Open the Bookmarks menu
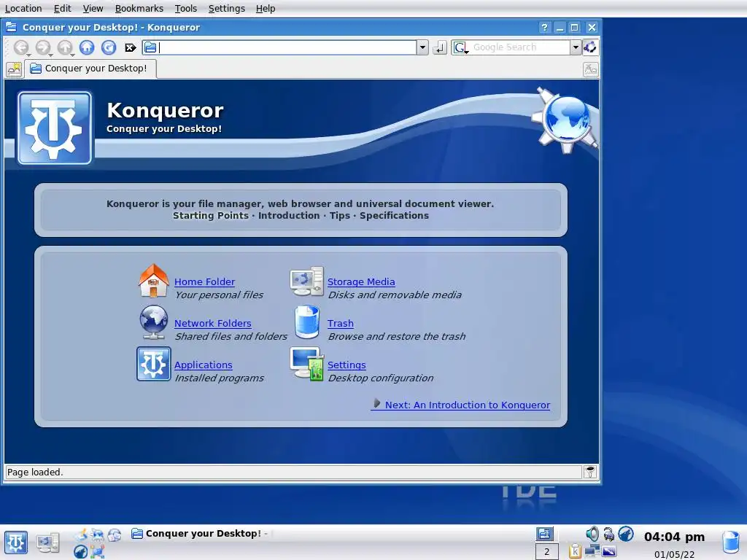This screenshot has width=747, height=560. (x=139, y=9)
